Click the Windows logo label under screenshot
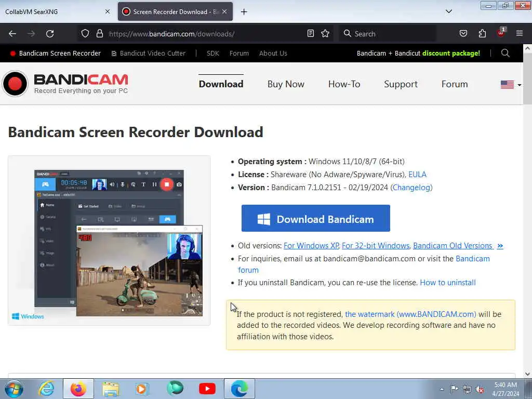This screenshot has width=532, height=399. pyautogui.click(x=28, y=316)
